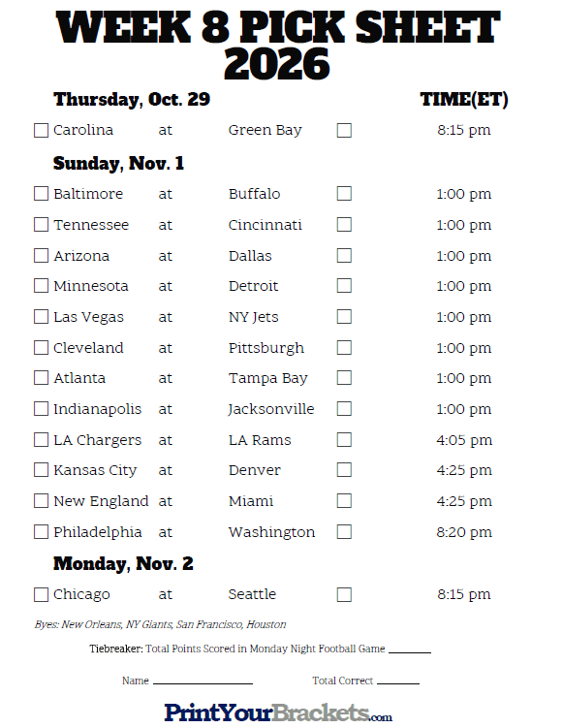Image resolution: width=562 pixels, height=728 pixels.
Task: Mark the Minnesota checkbox
Action: 42,286
